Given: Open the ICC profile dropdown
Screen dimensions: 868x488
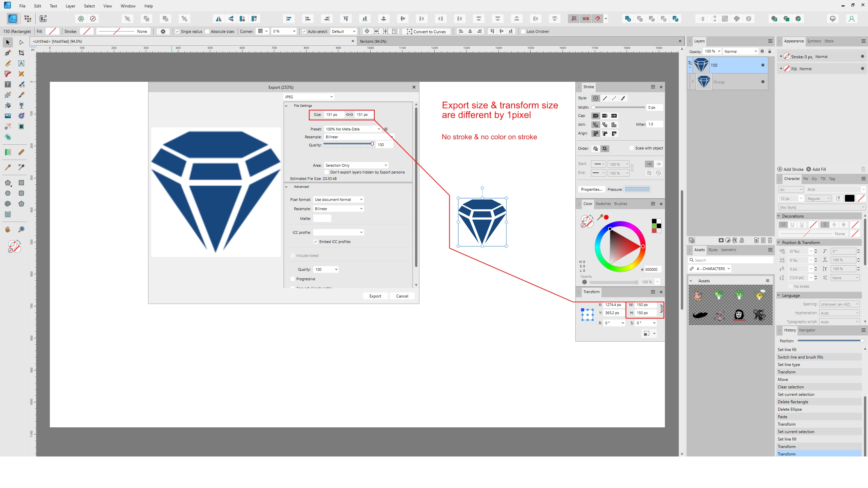Looking at the screenshot, I should 338,232.
